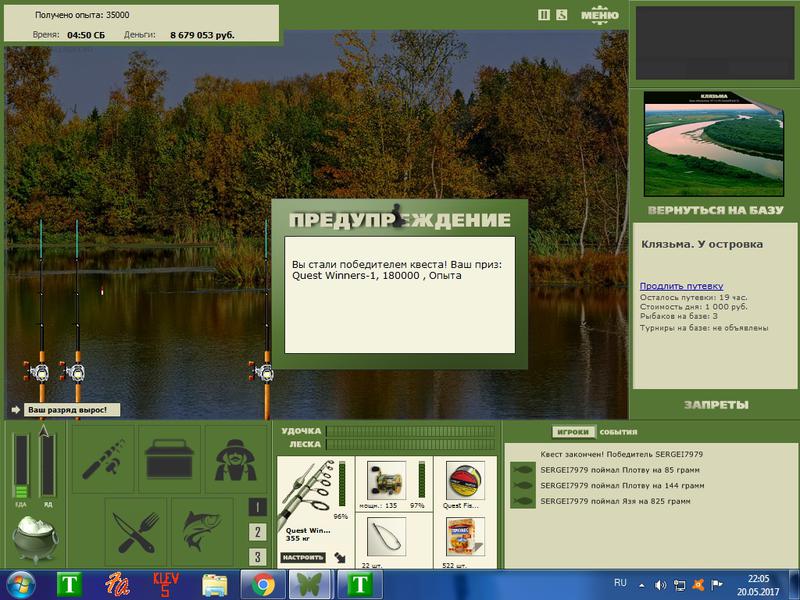Open the МЕНЮ menu

[599, 15]
